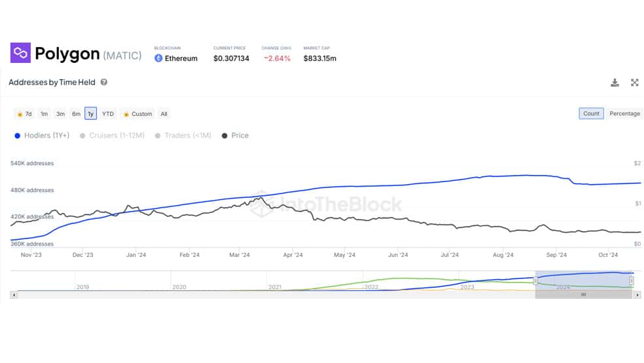Switch to Count view
644x363 pixels.
point(591,113)
